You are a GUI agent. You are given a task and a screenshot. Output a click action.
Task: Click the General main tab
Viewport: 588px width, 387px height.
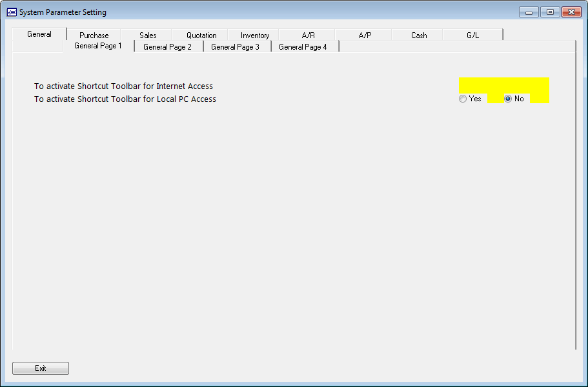point(39,34)
